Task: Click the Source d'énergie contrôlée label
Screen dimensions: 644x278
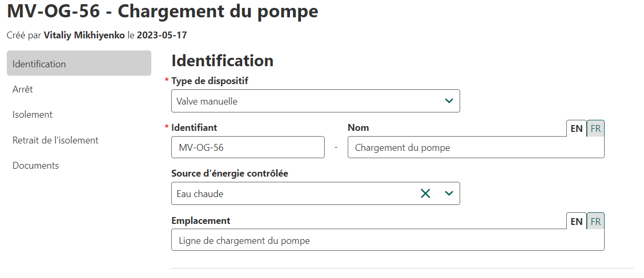Action: (230, 173)
